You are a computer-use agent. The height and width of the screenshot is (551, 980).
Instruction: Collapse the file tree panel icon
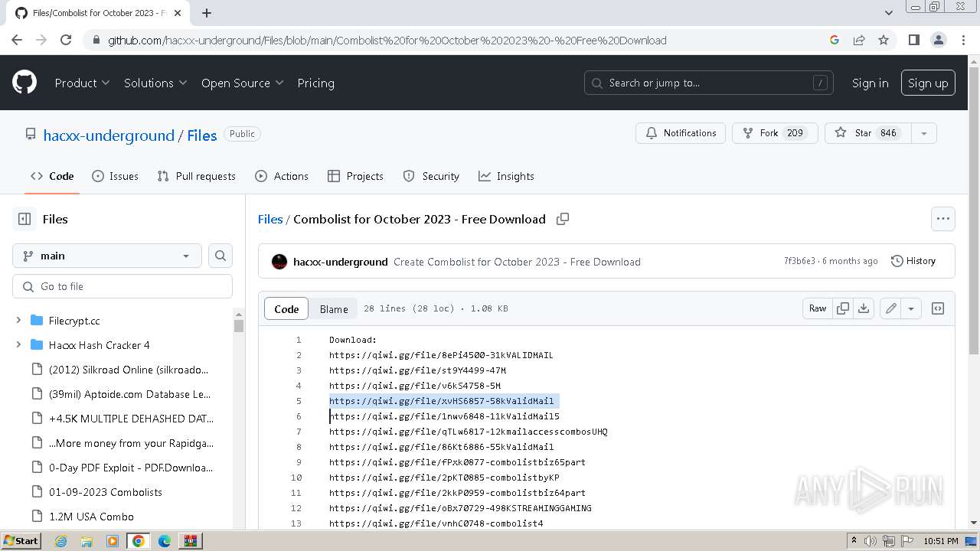point(24,219)
